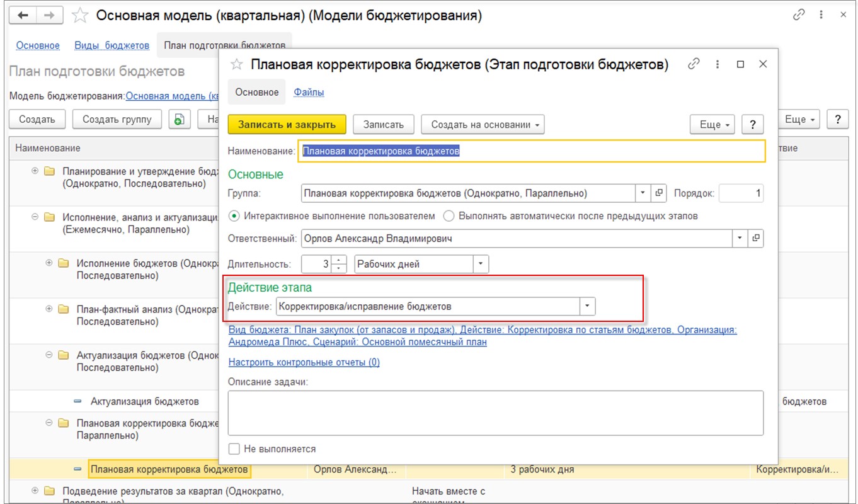
Task: Select Интерактивное выполнение пользователем option
Action: (x=234, y=216)
